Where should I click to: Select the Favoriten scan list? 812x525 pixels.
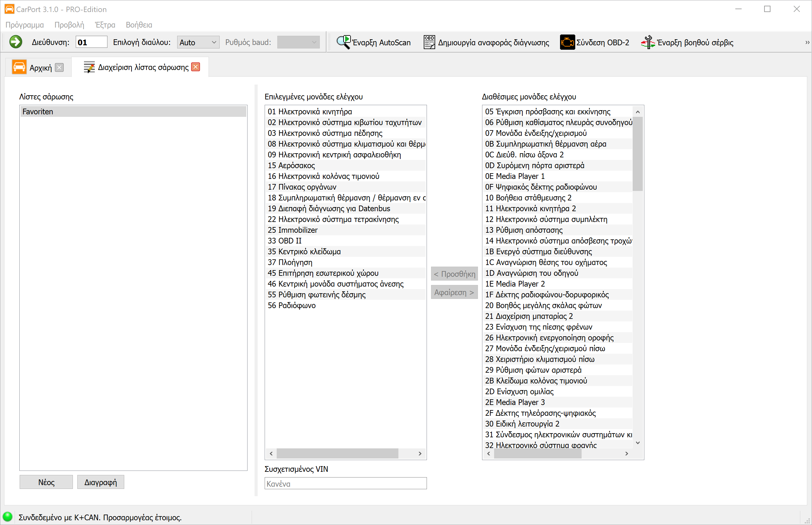click(133, 111)
